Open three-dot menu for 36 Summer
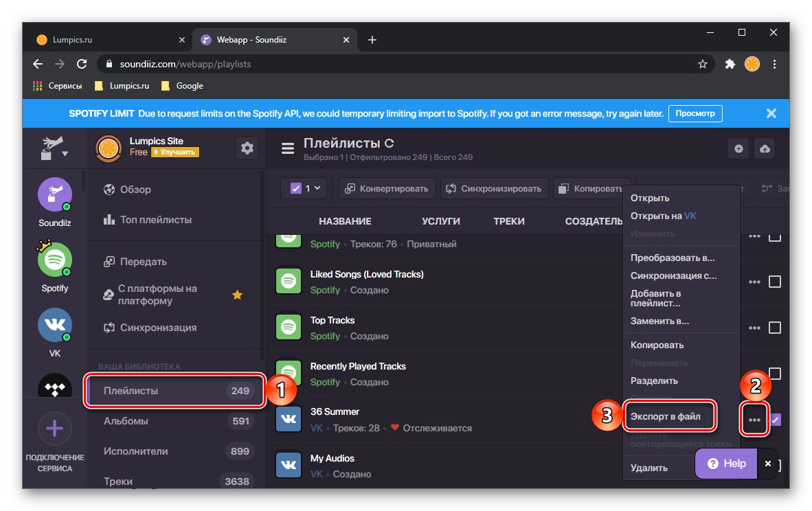The image size is (812, 511). click(754, 420)
